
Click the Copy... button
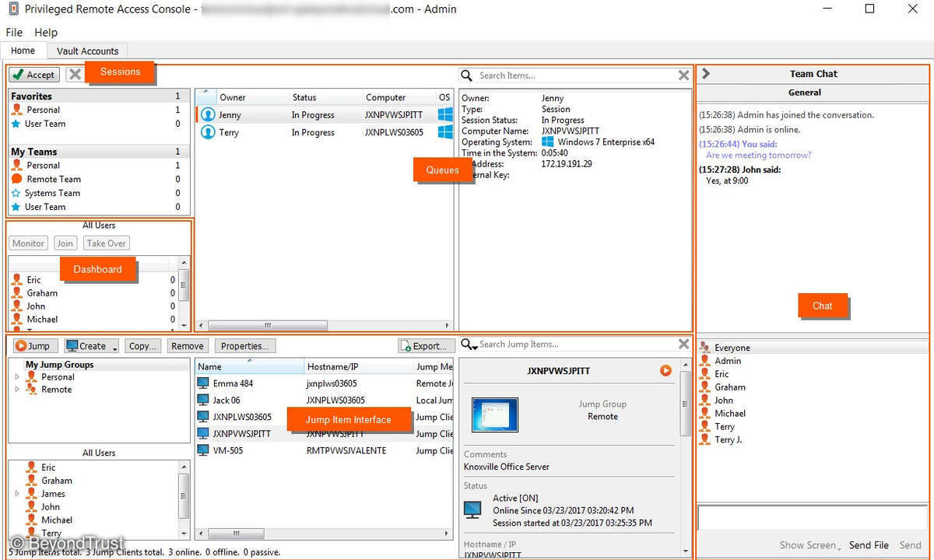(x=143, y=346)
